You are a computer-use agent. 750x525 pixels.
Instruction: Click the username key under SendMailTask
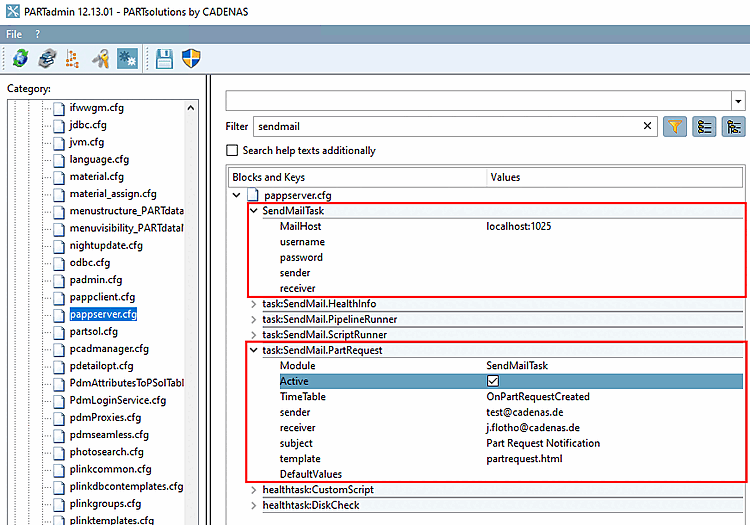pos(302,241)
